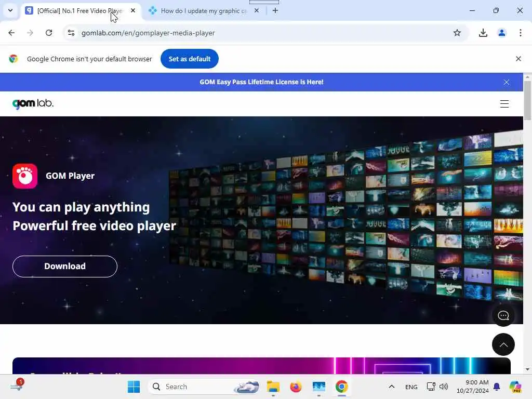Image resolution: width=532 pixels, height=399 pixels.
Task: Open the volume control in the tray
Action: [x=444, y=387]
